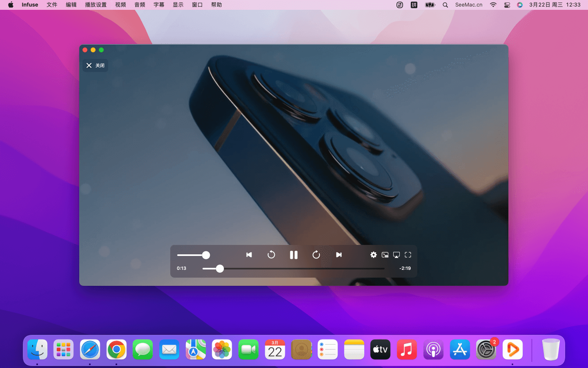This screenshot has width=588, height=368.
Task: Open FaceTime from the Dock
Action: [248, 350]
